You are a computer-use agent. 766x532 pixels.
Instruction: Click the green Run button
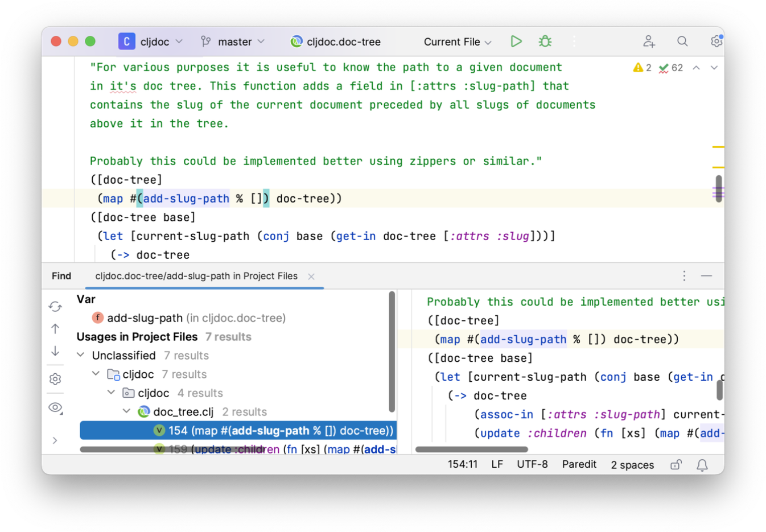pos(516,41)
